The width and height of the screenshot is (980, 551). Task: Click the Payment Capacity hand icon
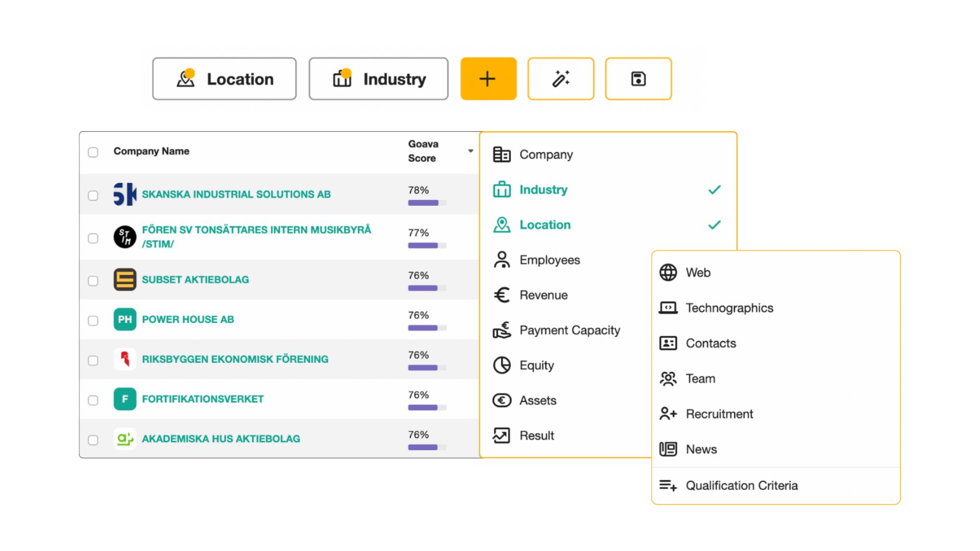[502, 330]
